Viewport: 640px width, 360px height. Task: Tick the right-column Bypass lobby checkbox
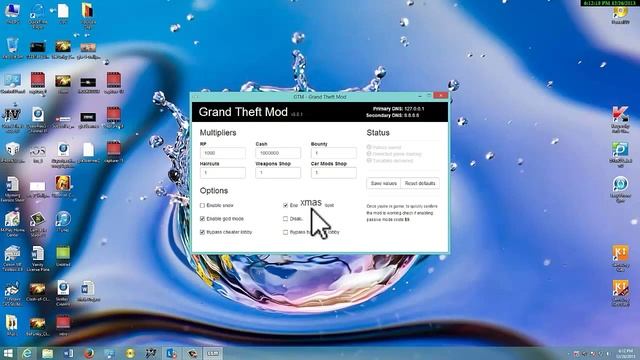[x=285, y=232]
